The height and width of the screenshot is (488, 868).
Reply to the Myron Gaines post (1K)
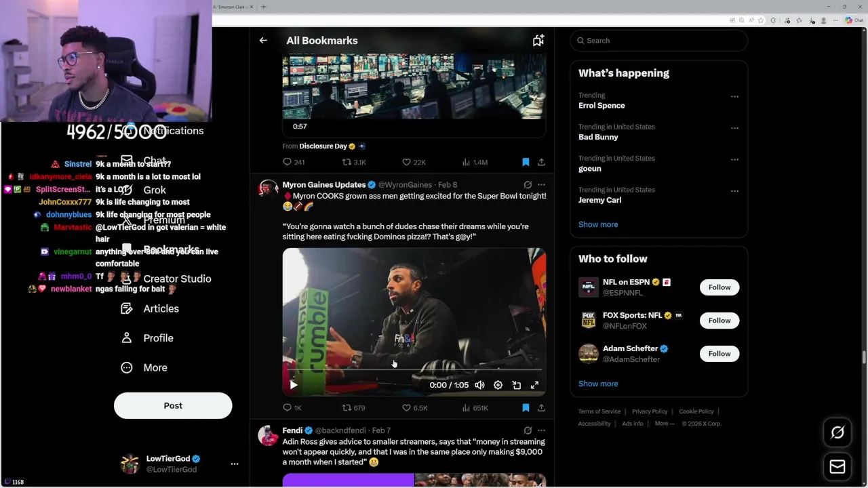coord(292,408)
